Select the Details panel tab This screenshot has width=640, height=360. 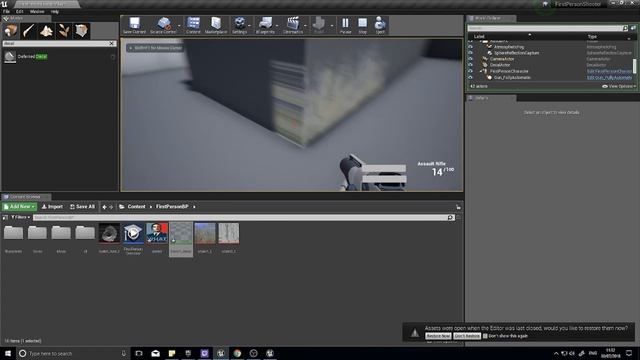[x=491, y=98]
